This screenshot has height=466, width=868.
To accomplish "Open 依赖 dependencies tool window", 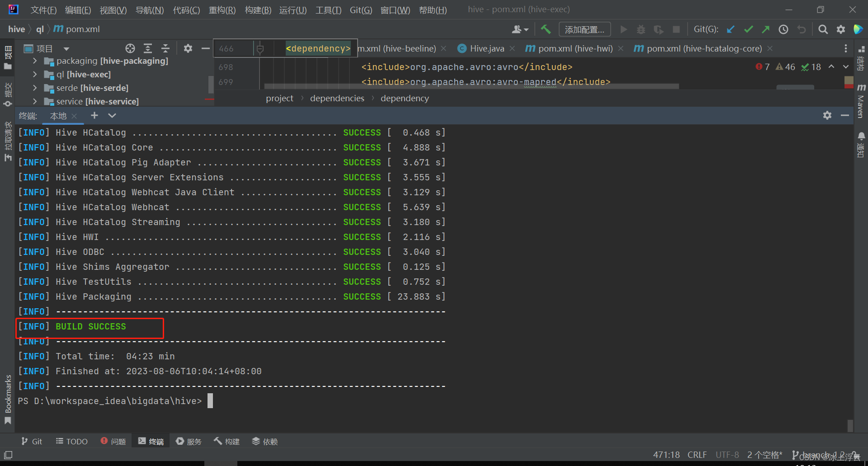I will point(265,441).
